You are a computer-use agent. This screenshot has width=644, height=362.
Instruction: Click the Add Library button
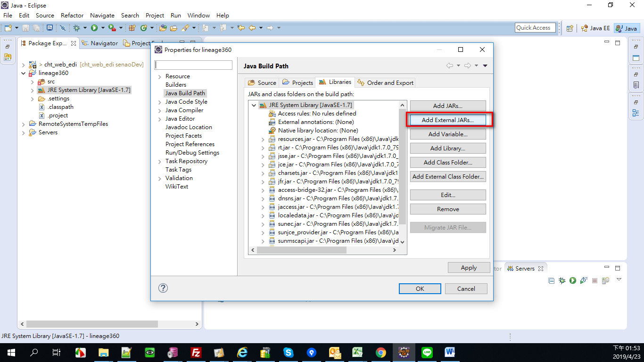(447, 148)
